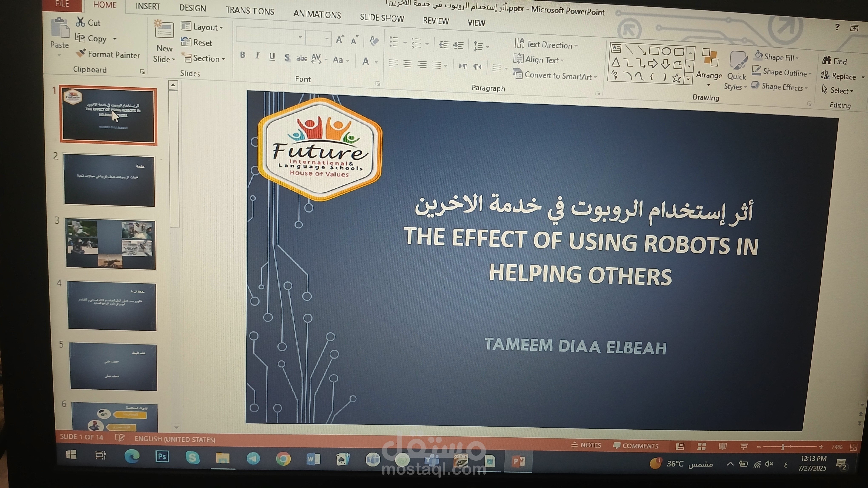
Task: Click the Cut command
Action: [x=88, y=22]
